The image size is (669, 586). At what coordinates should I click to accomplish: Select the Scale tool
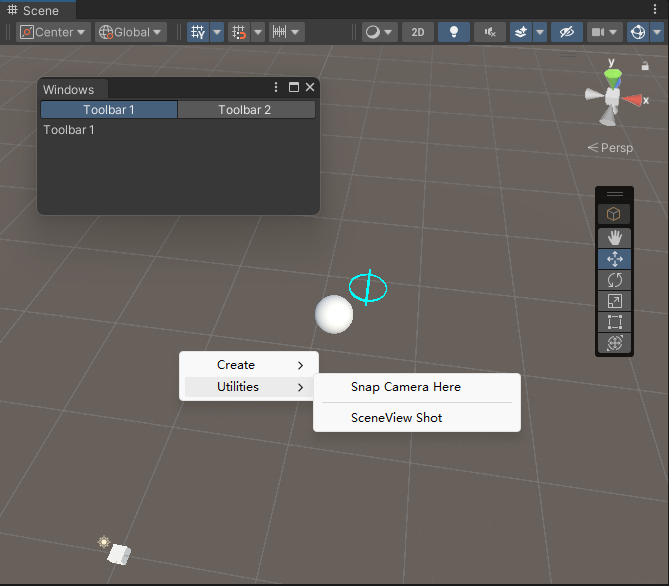click(x=614, y=301)
